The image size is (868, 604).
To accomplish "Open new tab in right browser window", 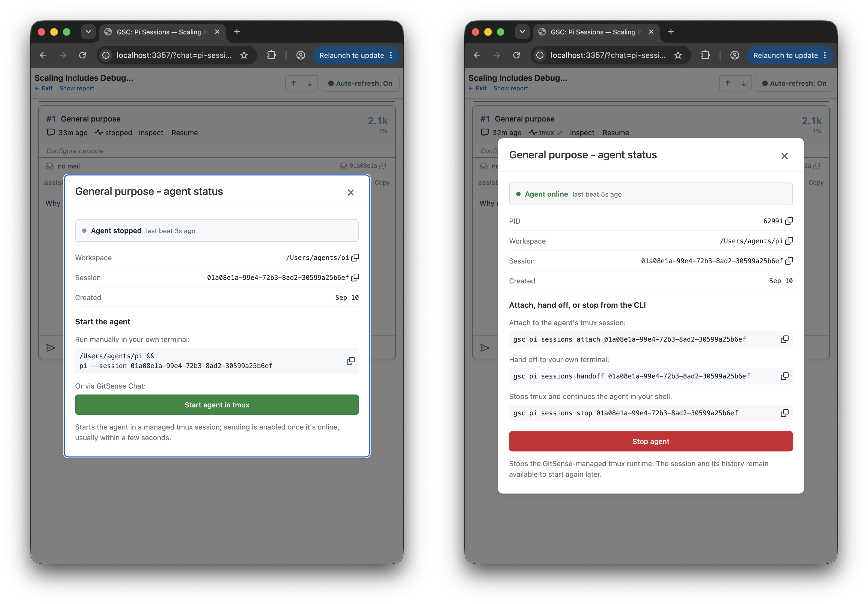I will point(671,32).
